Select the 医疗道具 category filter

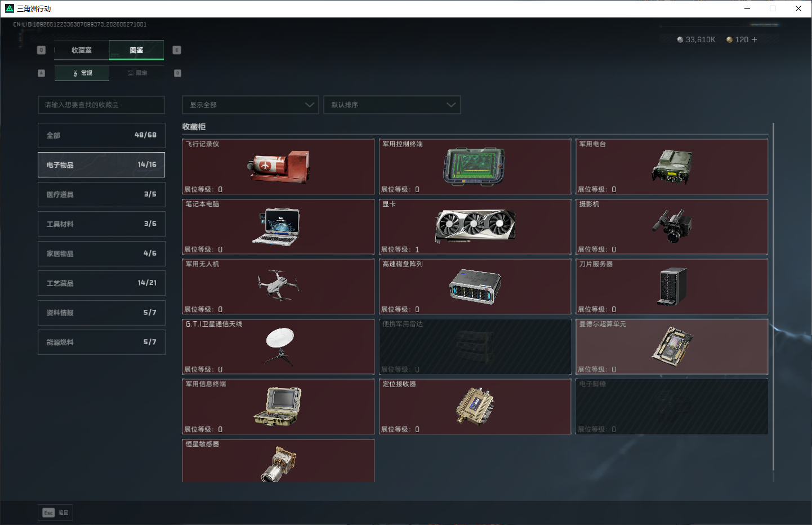(x=101, y=194)
